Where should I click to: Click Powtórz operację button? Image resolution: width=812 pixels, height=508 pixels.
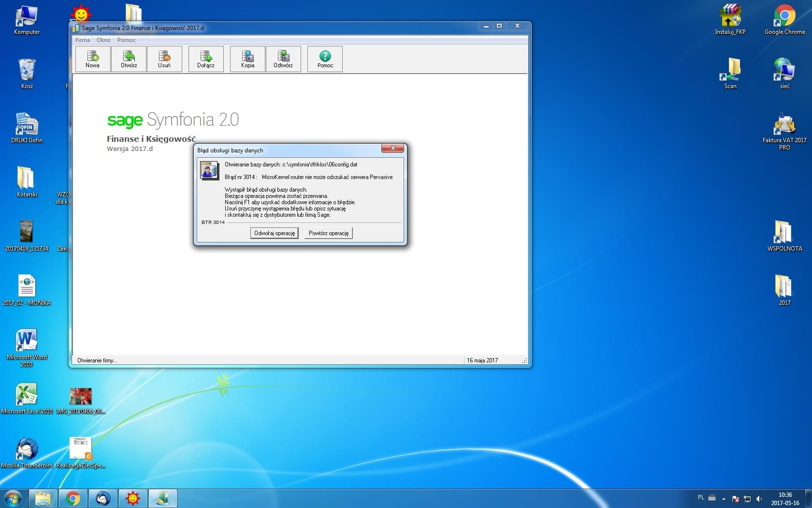click(329, 233)
